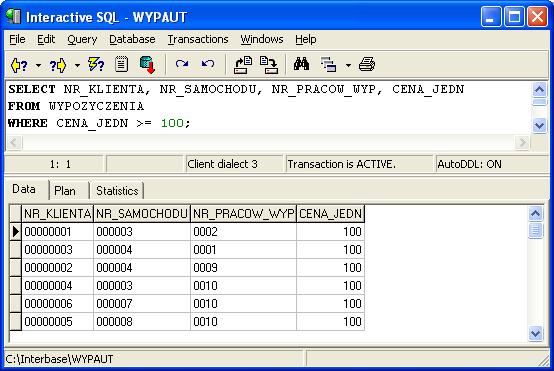Click the Load Script toolbar icon
This screenshot has width=554, height=371.
[x=243, y=65]
